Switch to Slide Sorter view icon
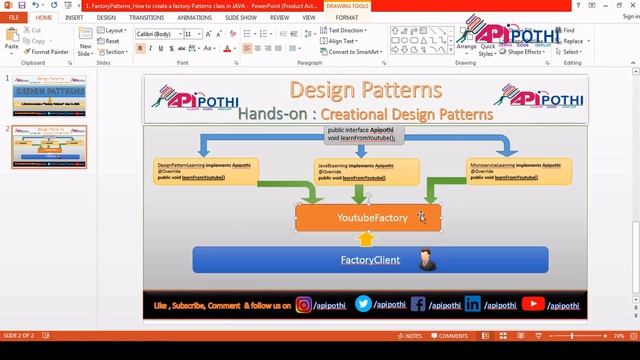640x360 pixels. coord(503,336)
